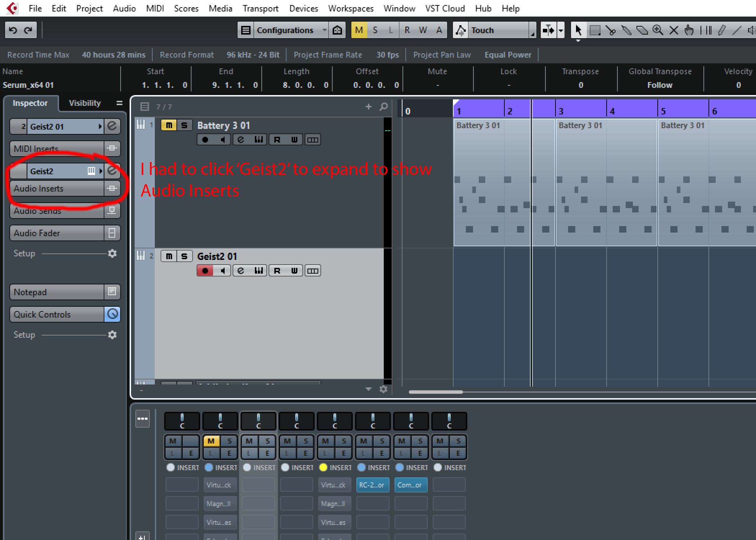
Task: Select the Zoom magnifier tool
Action: point(658,30)
